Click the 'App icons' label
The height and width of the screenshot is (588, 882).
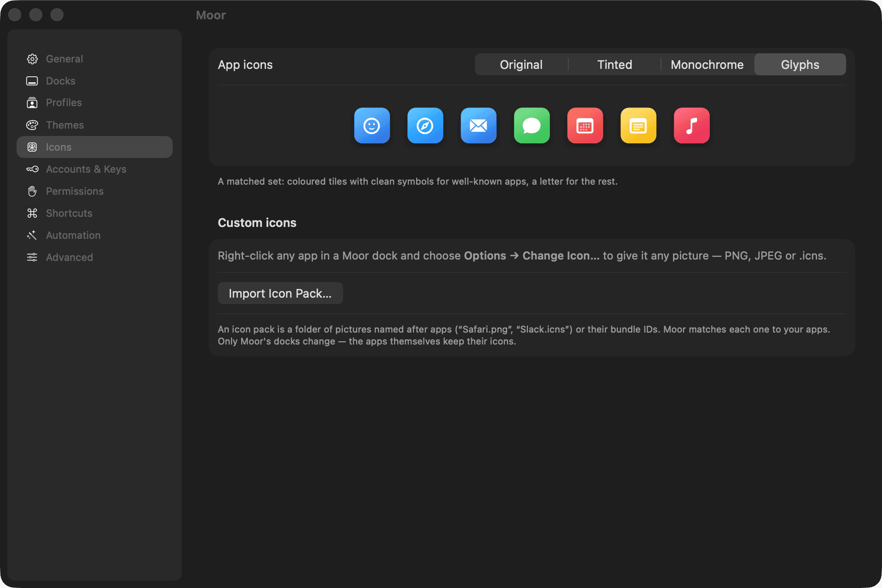coord(245,65)
